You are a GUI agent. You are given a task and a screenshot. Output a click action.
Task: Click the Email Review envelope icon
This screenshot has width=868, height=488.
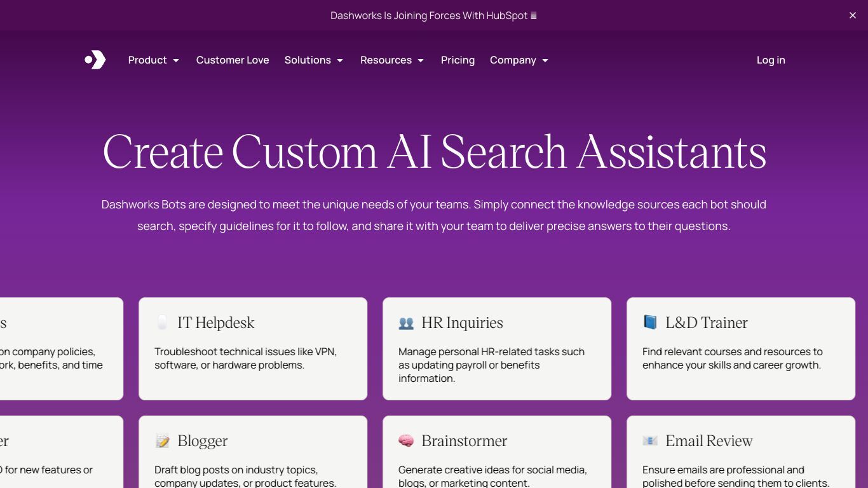pyautogui.click(x=650, y=441)
